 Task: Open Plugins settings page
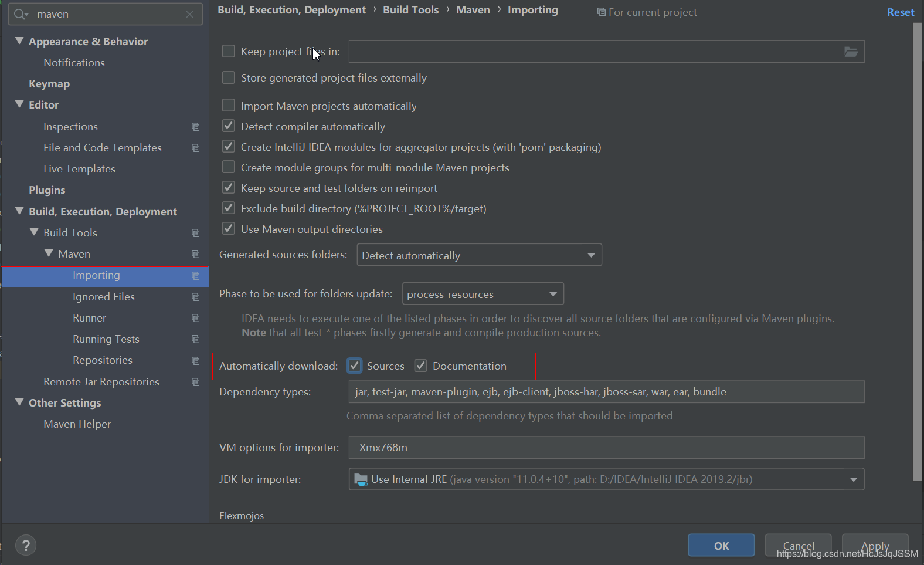tap(47, 190)
